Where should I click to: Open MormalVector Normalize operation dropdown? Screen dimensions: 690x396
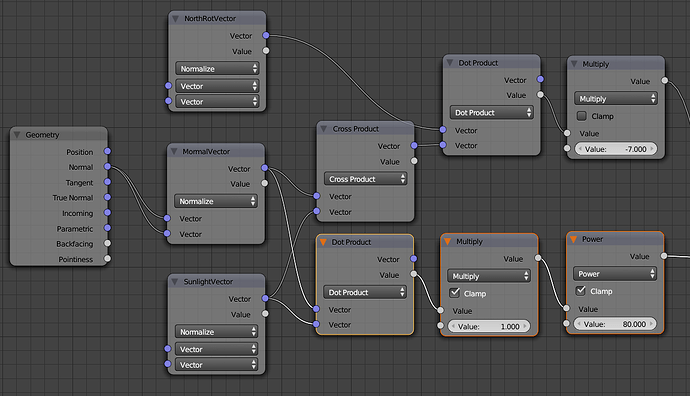[216, 201]
